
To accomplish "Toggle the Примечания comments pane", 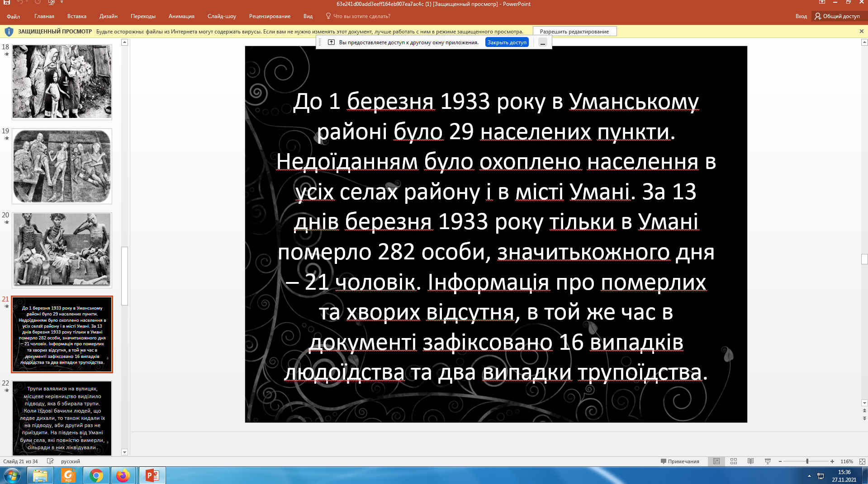I will click(680, 461).
